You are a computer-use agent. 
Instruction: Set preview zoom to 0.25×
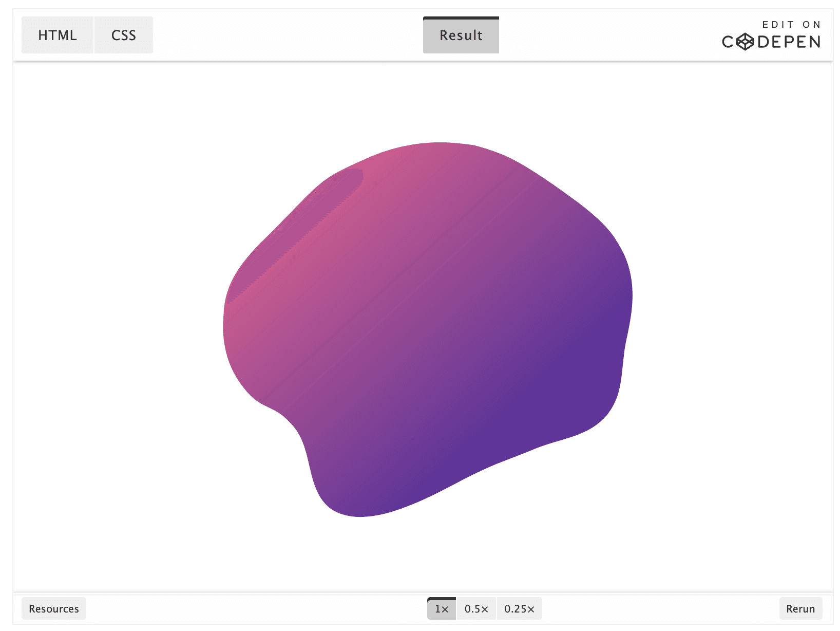(520, 608)
